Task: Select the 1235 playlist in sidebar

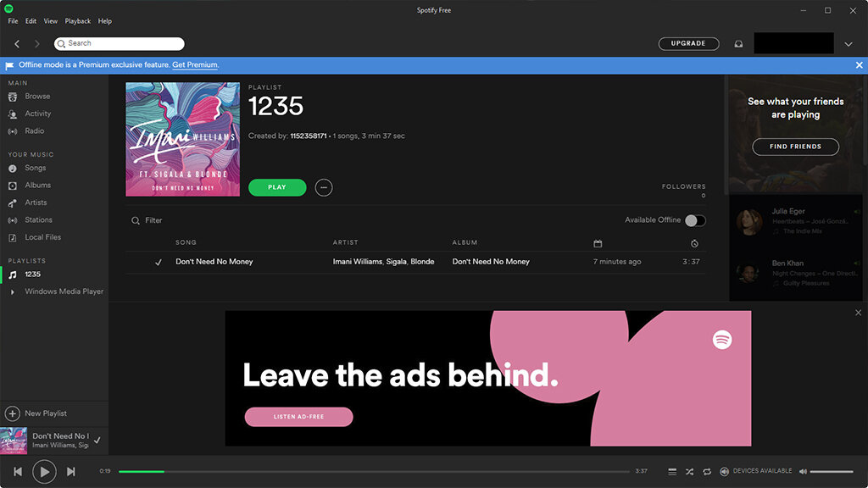Action: click(x=32, y=274)
